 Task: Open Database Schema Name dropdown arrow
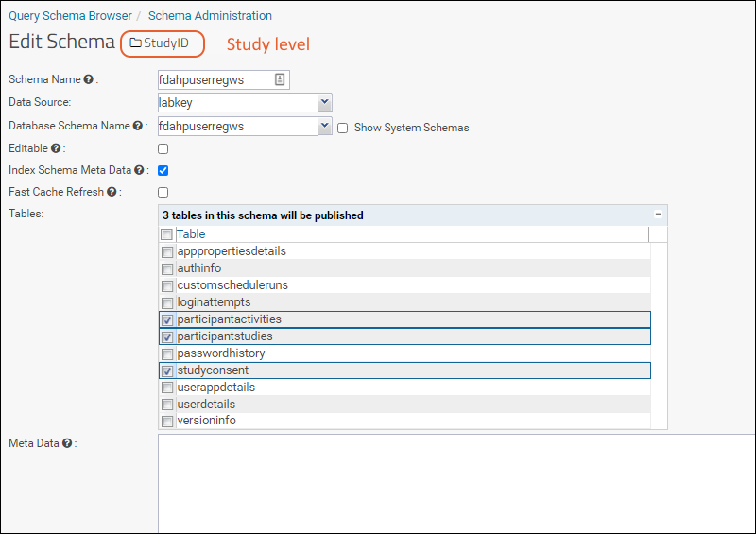coord(324,126)
